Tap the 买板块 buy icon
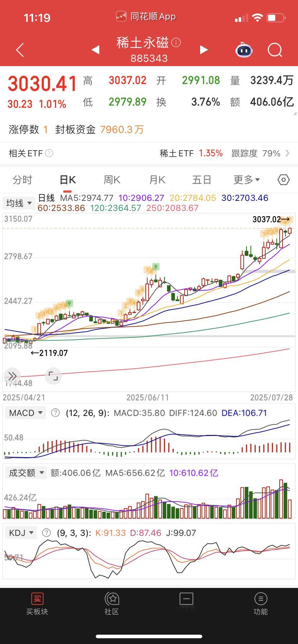 tap(37, 604)
